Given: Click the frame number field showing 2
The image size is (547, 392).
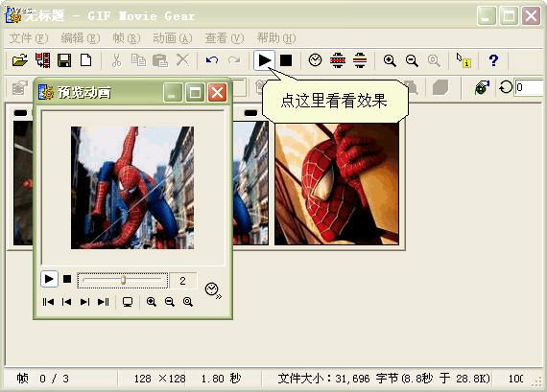Looking at the screenshot, I should pyautogui.click(x=183, y=281).
